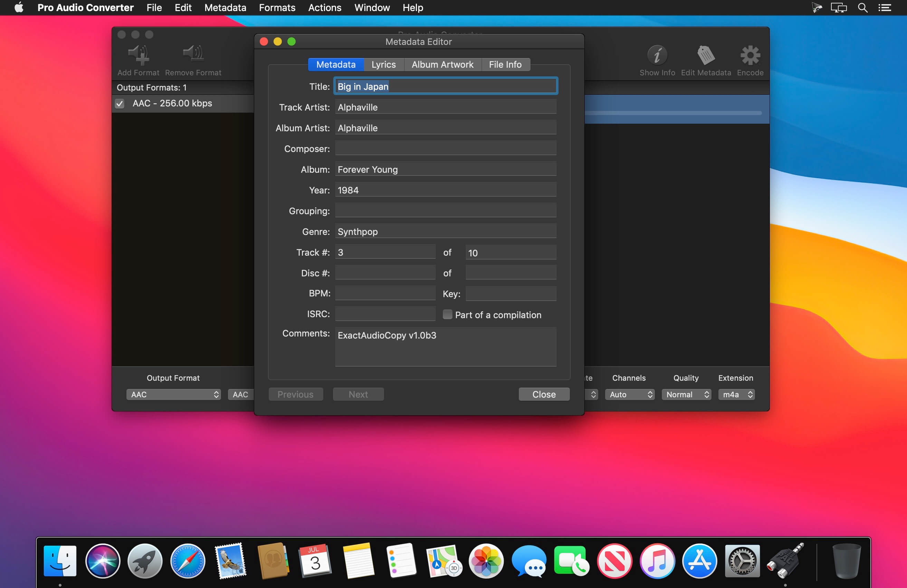Click the Close button
The image size is (907, 588).
coord(543,393)
